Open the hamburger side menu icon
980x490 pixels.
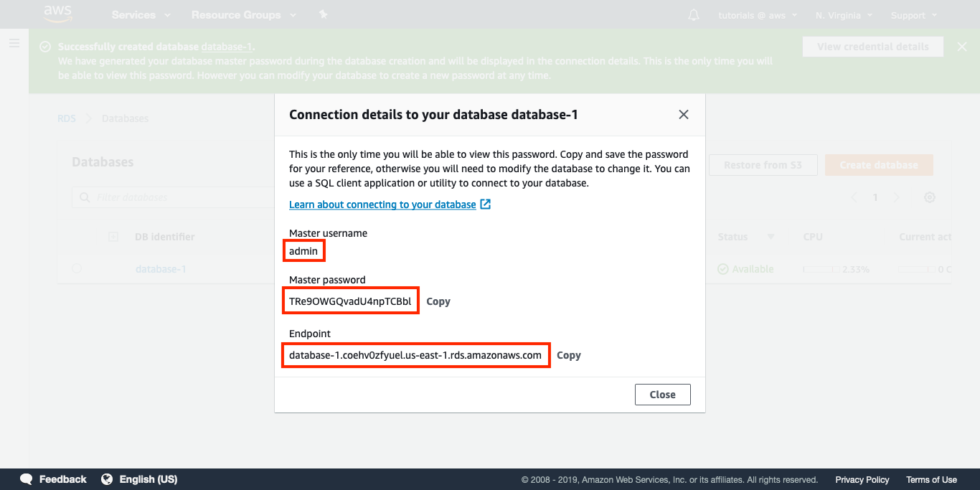(x=14, y=44)
